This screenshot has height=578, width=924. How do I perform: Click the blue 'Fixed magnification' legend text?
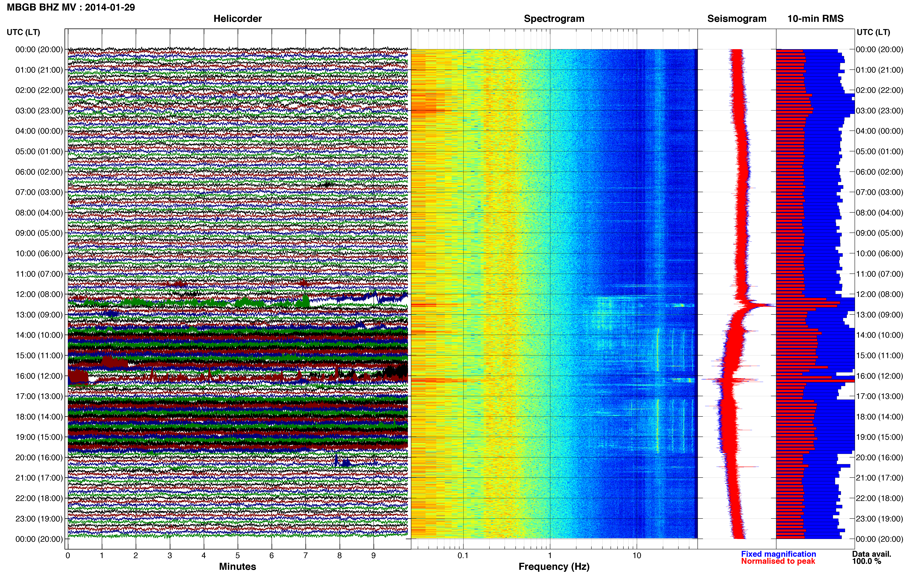point(778,554)
